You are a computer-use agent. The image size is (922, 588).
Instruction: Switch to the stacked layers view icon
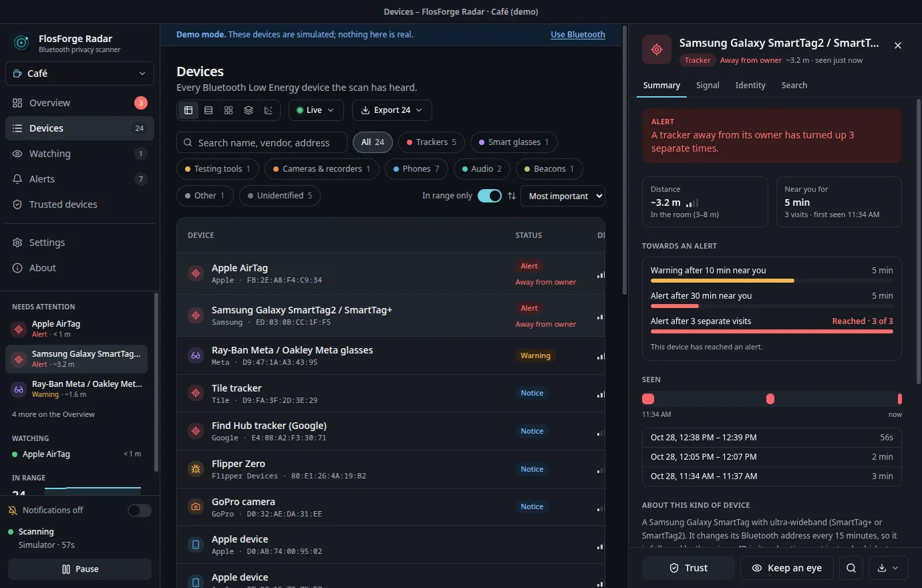click(x=249, y=110)
